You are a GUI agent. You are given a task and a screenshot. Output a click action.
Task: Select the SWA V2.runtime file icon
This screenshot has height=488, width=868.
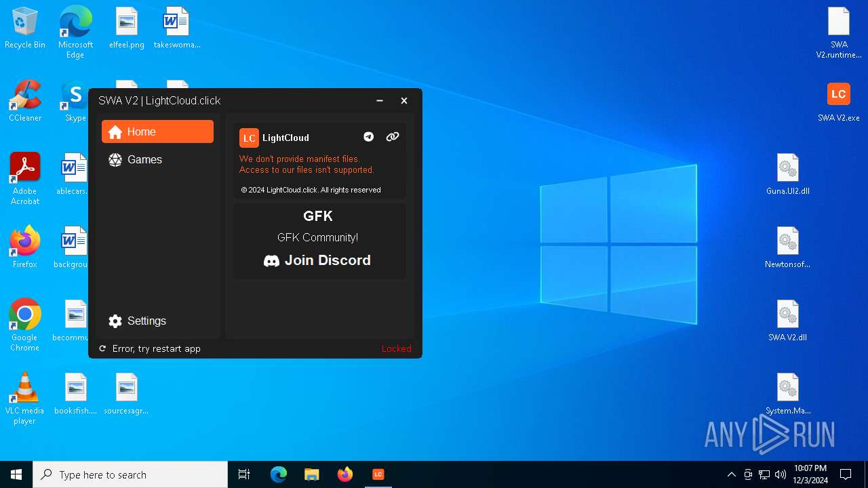point(839,33)
